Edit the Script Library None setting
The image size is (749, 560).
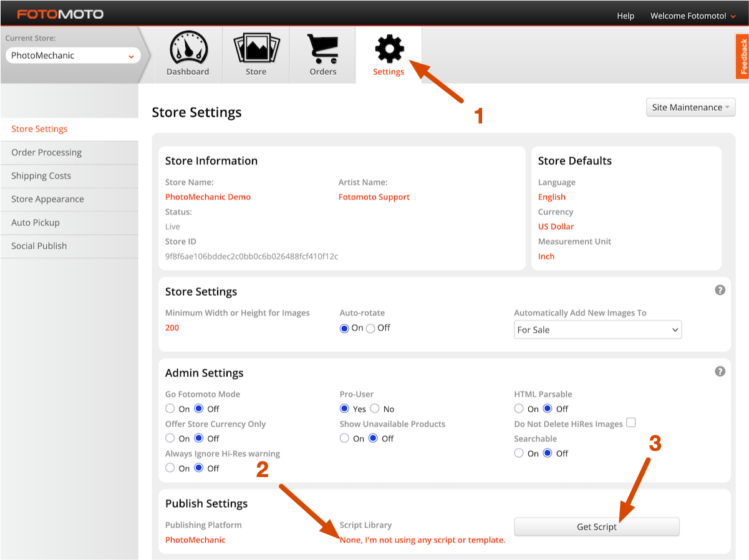pyautogui.click(x=422, y=540)
